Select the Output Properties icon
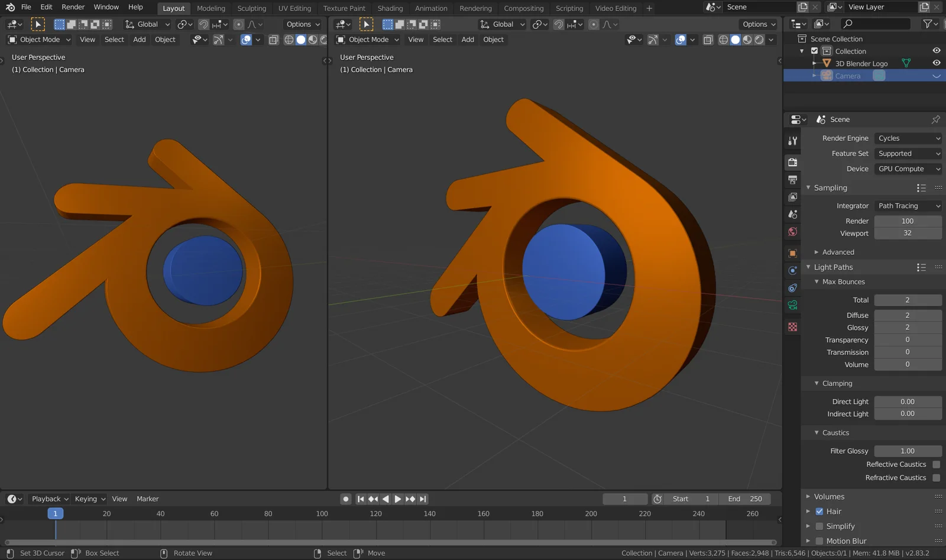Image resolution: width=946 pixels, height=560 pixels. pyautogui.click(x=792, y=180)
